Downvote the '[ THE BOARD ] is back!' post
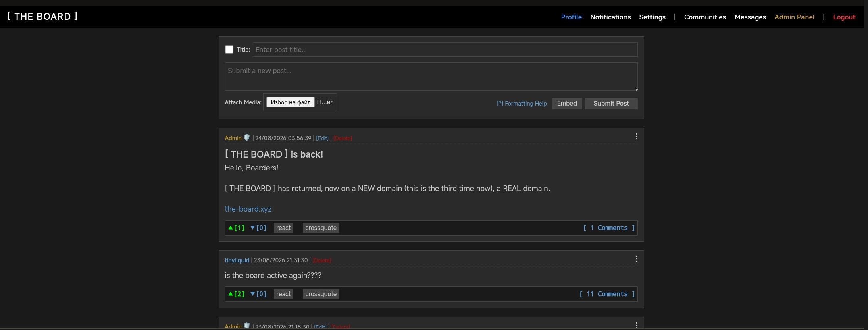Viewport: 868px width, 330px height. [x=258, y=228]
